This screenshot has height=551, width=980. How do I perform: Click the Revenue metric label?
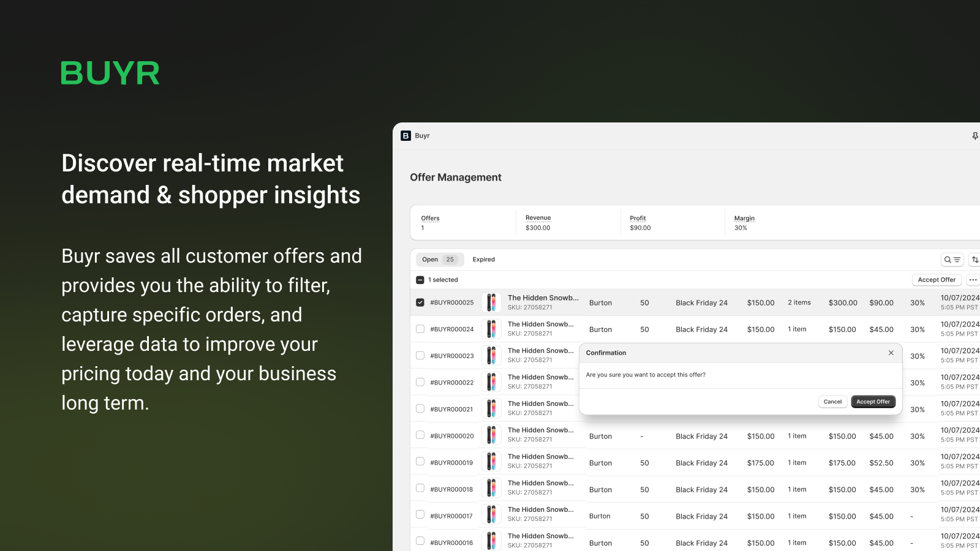click(538, 218)
